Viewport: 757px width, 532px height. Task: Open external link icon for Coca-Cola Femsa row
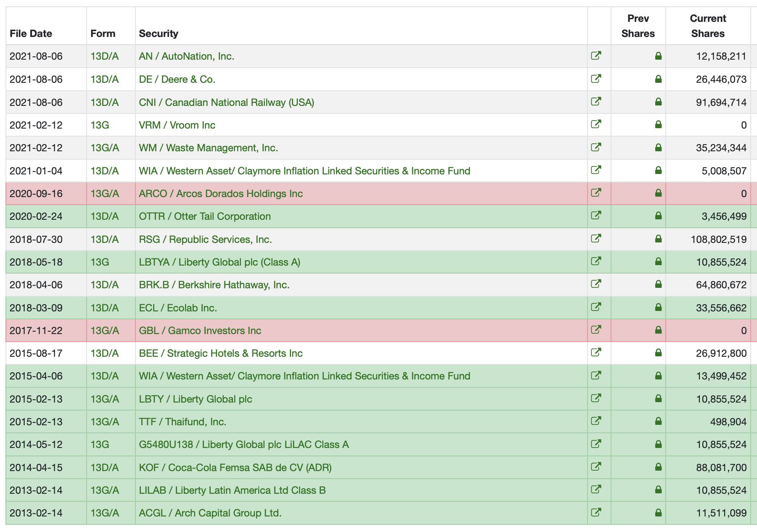coord(596,466)
